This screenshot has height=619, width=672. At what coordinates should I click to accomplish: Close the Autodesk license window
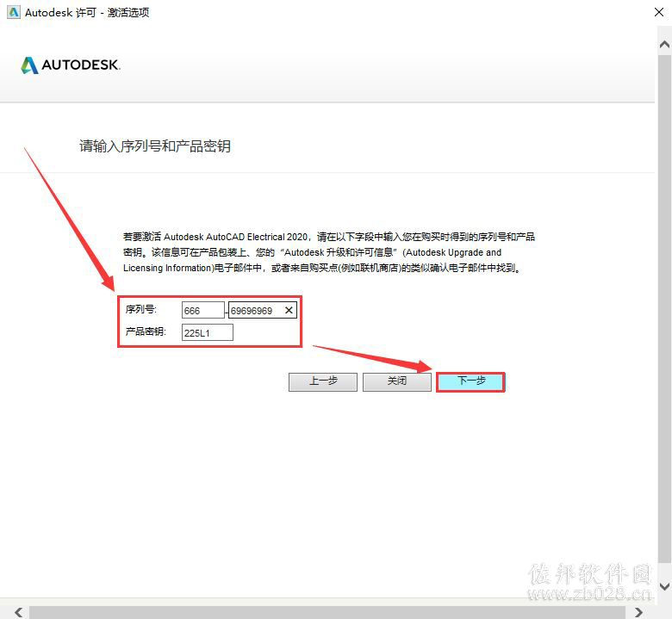click(x=659, y=12)
